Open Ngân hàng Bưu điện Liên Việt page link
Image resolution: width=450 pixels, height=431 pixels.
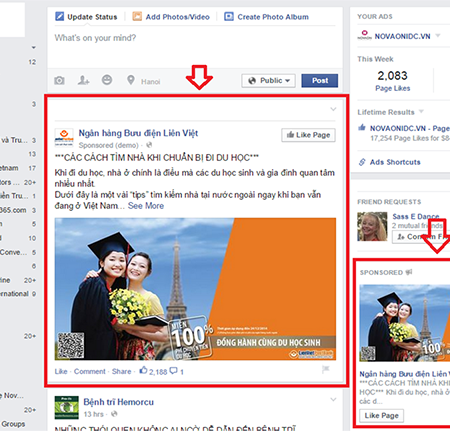(x=138, y=133)
